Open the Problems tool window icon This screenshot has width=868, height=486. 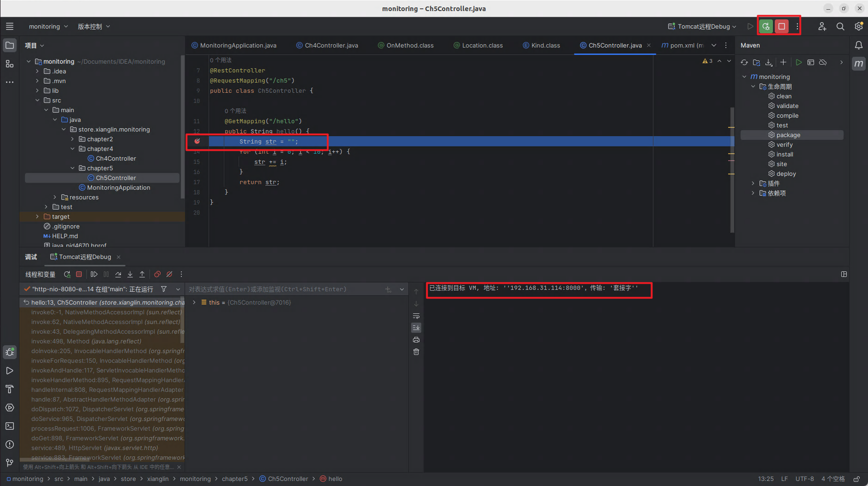tap(10, 444)
